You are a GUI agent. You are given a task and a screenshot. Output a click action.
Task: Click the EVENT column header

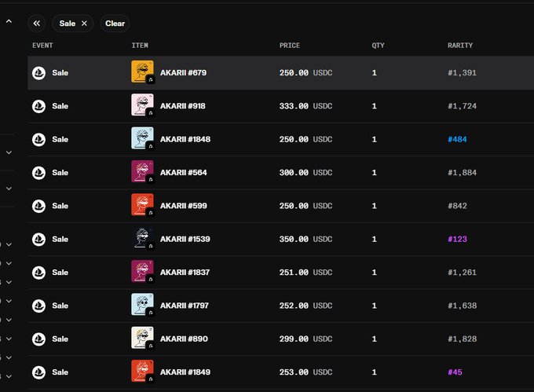42,46
